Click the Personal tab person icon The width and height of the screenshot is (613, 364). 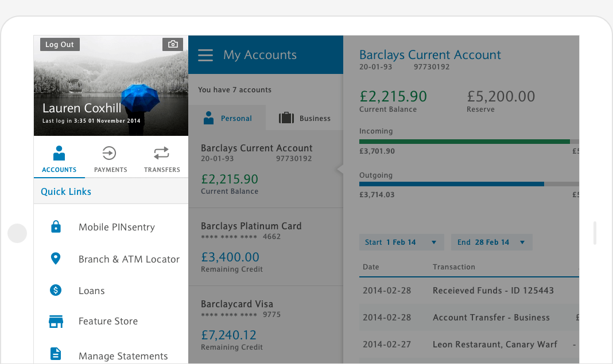(209, 118)
